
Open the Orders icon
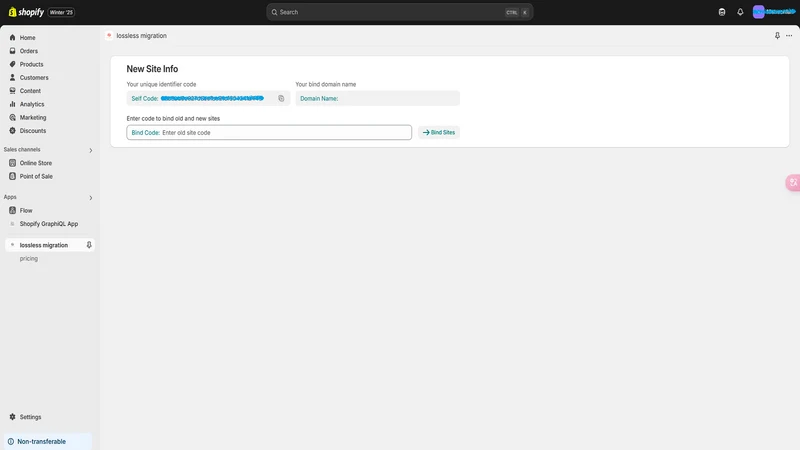(12, 51)
